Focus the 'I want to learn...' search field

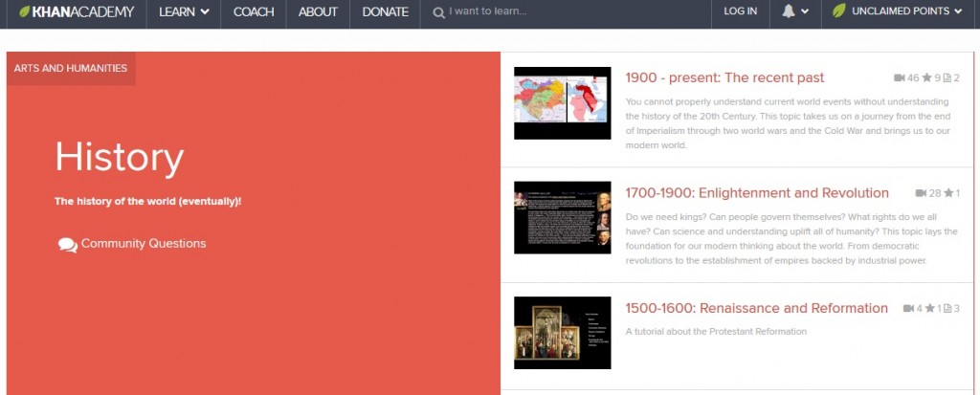[x=563, y=11]
